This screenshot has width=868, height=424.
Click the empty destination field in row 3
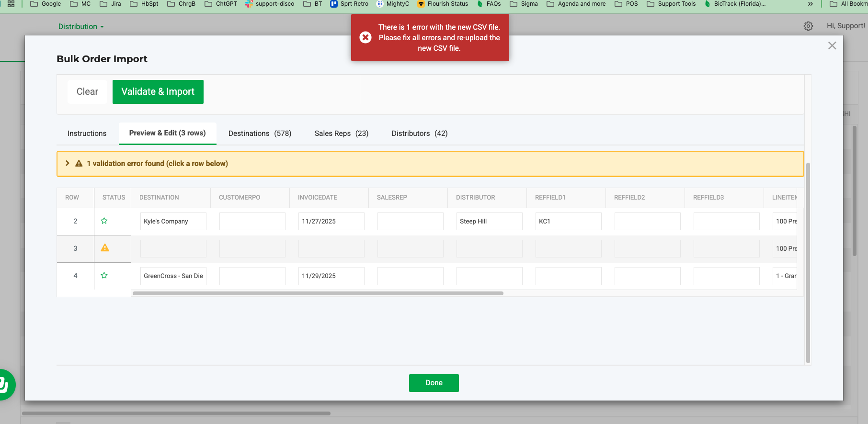pyautogui.click(x=173, y=248)
